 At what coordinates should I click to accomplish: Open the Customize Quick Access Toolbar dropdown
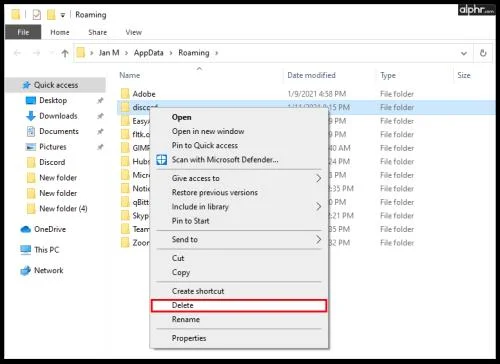[x=62, y=15]
